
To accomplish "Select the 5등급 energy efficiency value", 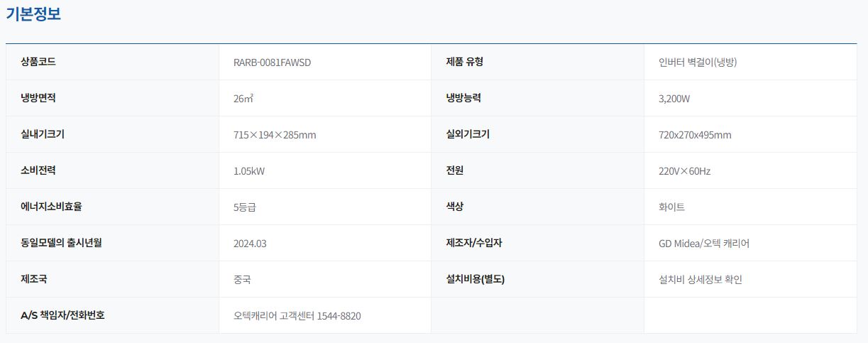I will pos(244,207).
